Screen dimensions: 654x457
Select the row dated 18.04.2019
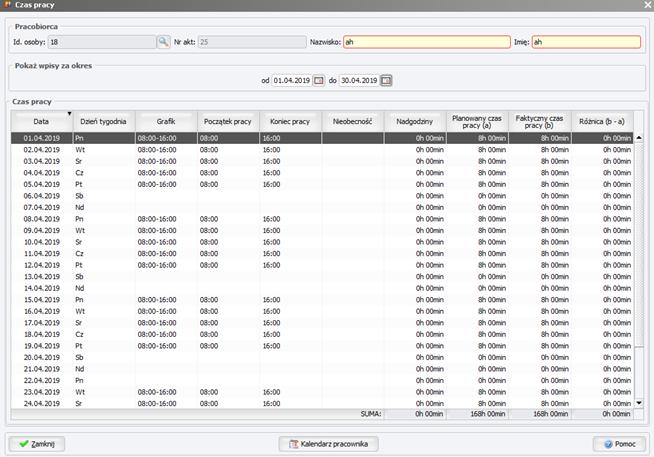point(322,334)
